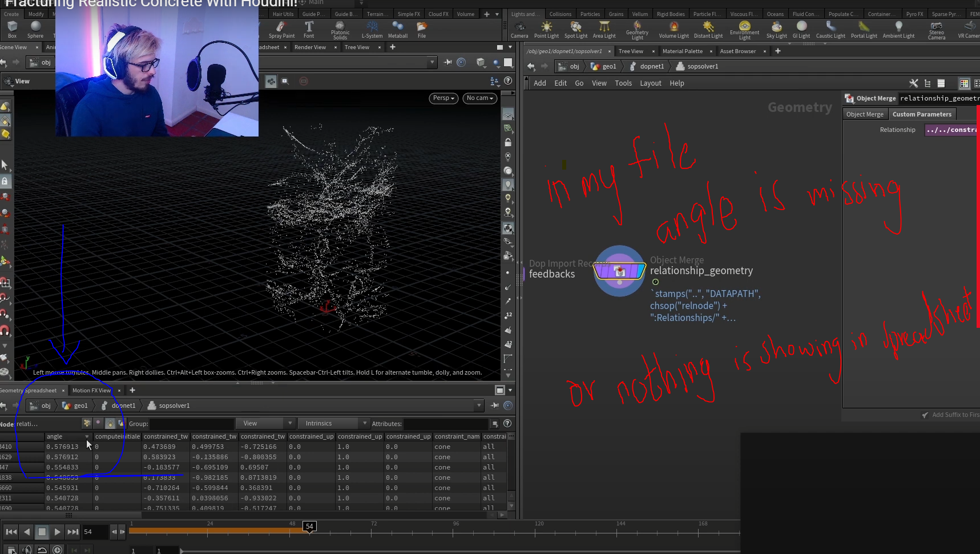Open the spreadsheet pane menu arrow
This screenshot has width=980, height=554.
510,390
